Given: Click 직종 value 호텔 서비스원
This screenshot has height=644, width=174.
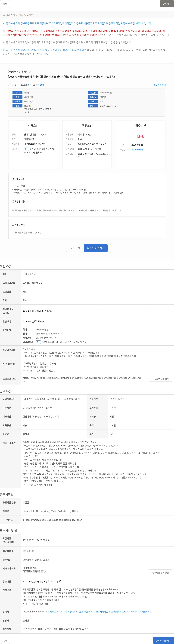Looking at the screenshot, I should [x=29, y=274].
